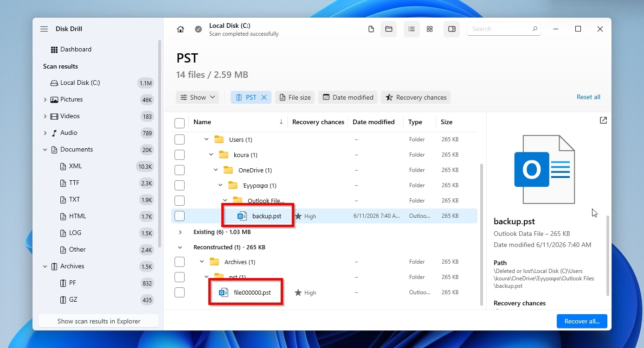The height and width of the screenshot is (348, 644).
Task: Collapse the Archives category chevron in sidebar
Action: (x=45, y=266)
